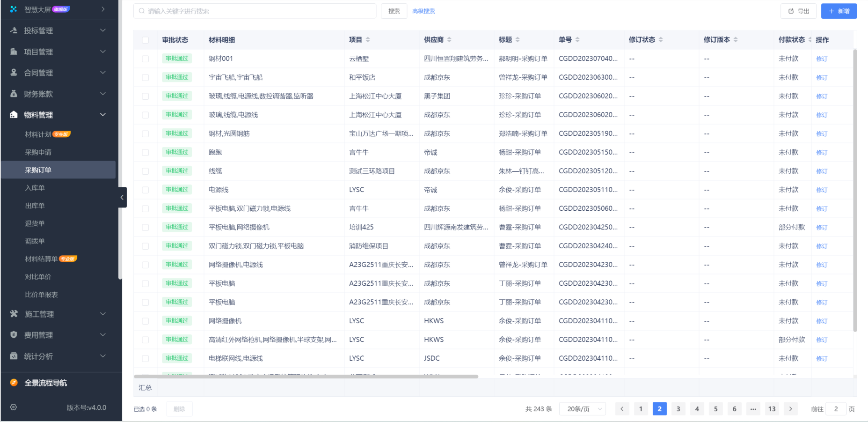Collapse the 物料管理 menu section
The height and width of the screenshot is (422, 868).
[x=102, y=114]
